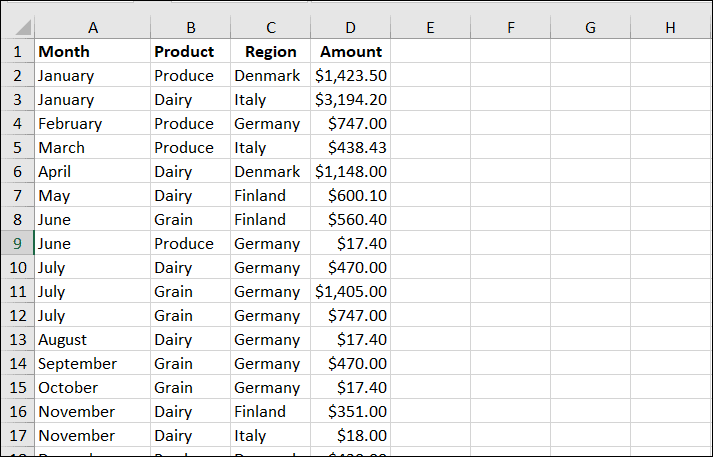Select the cell containing $3,194.20

[351, 100]
